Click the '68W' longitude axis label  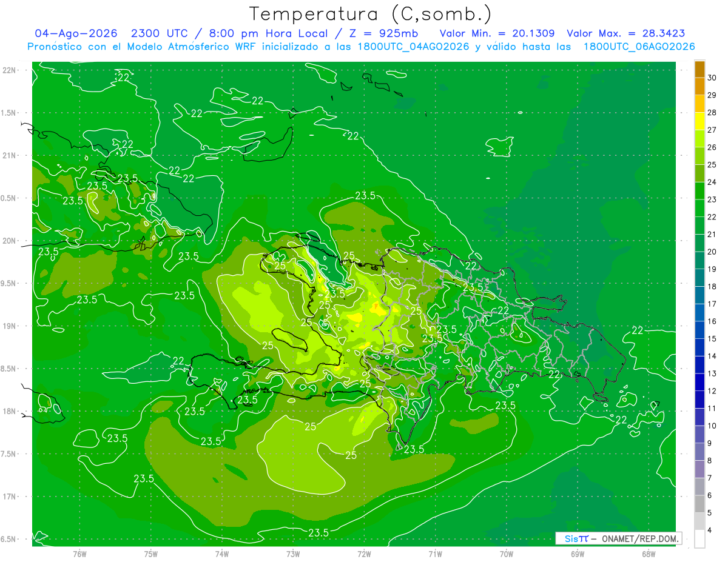pos(649,554)
